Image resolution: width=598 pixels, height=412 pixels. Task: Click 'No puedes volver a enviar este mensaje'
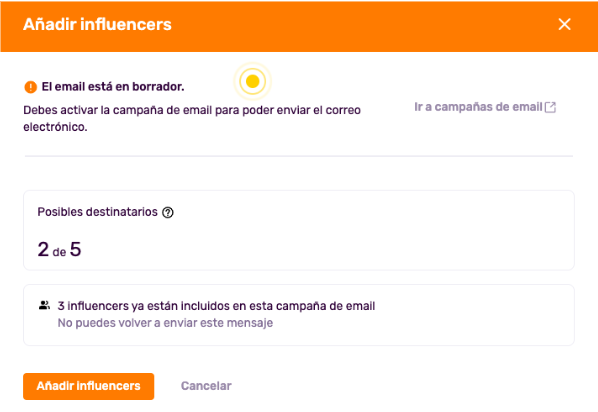165,323
